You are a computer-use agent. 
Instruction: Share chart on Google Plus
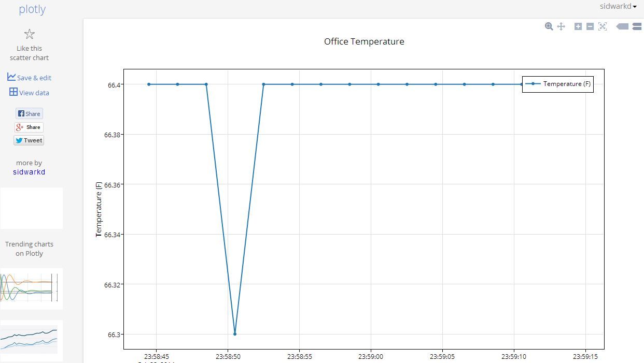point(29,127)
